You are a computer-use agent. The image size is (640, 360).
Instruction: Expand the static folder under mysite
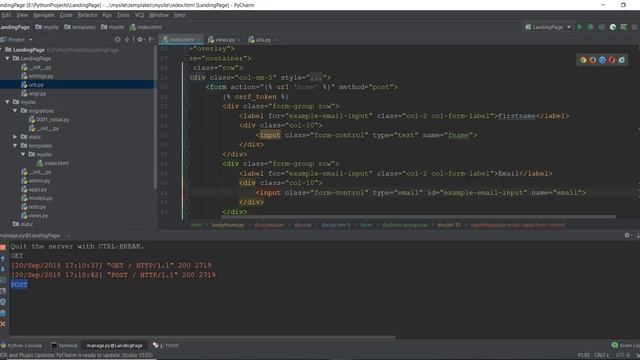(15, 137)
